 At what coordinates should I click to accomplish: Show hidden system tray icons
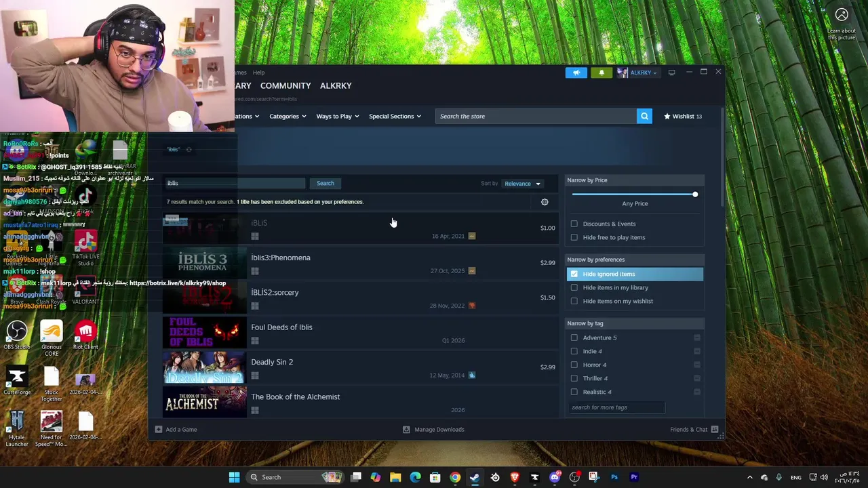coord(749,477)
